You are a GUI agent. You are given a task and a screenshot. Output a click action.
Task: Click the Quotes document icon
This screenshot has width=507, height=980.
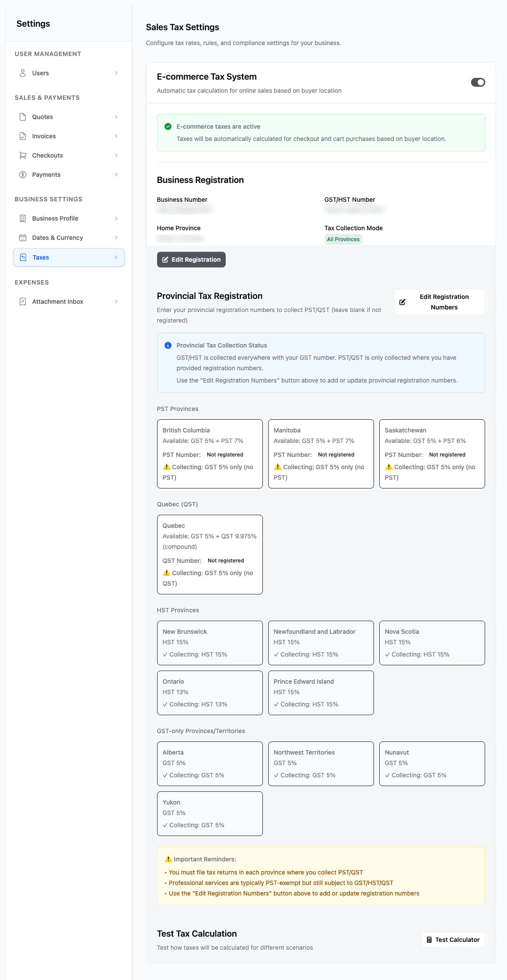click(x=23, y=117)
